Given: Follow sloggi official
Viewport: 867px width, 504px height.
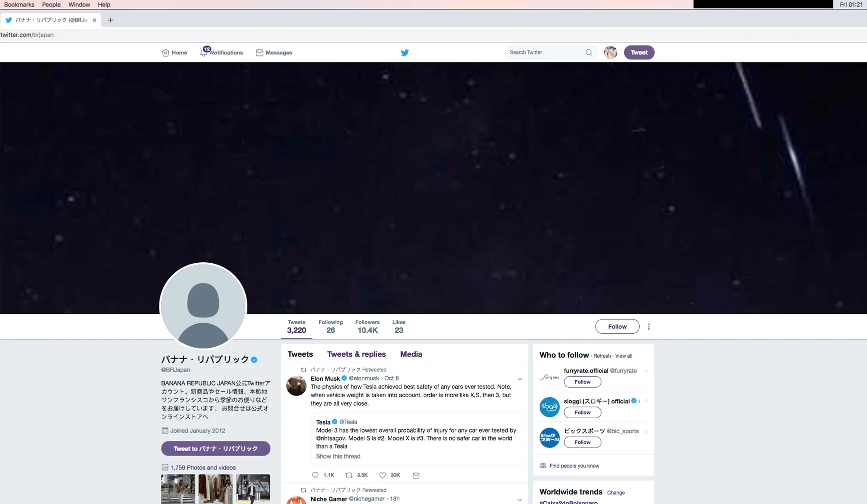Looking at the screenshot, I should point(582,412).
